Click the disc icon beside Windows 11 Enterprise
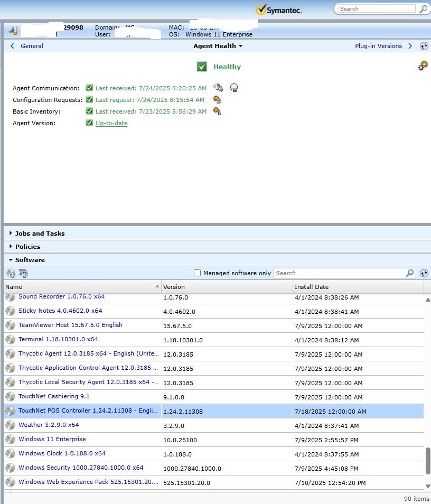The height and width of the screenshot is (504, 431). tap(10, 440)
